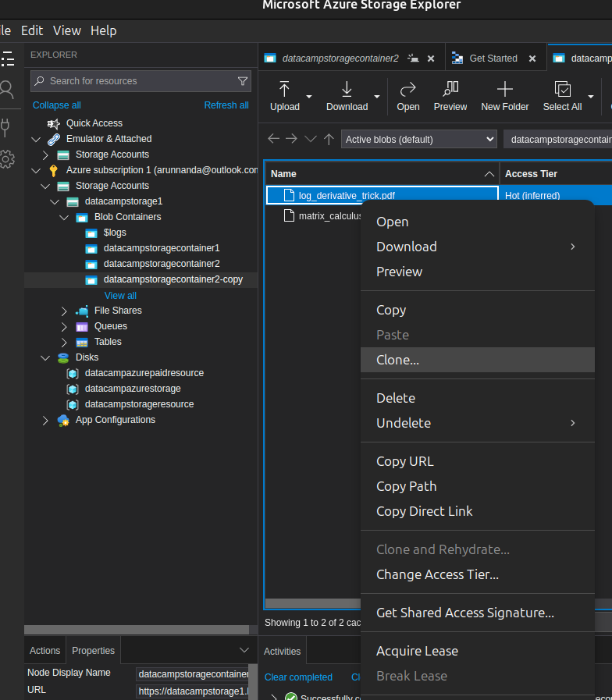Click the filter icon in search box
612x700 pixels.
click(242, 81)
